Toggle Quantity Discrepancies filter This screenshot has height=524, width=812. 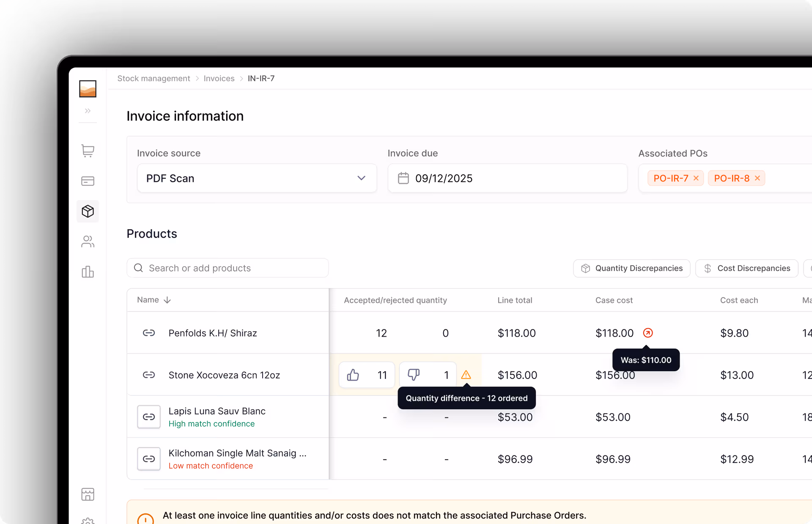pyautogui.click(x=631, y=268)
